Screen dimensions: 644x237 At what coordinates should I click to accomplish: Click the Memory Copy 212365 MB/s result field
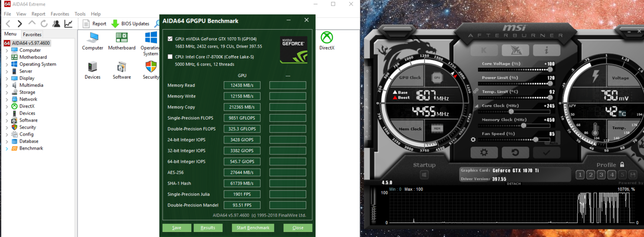point(242,107)
